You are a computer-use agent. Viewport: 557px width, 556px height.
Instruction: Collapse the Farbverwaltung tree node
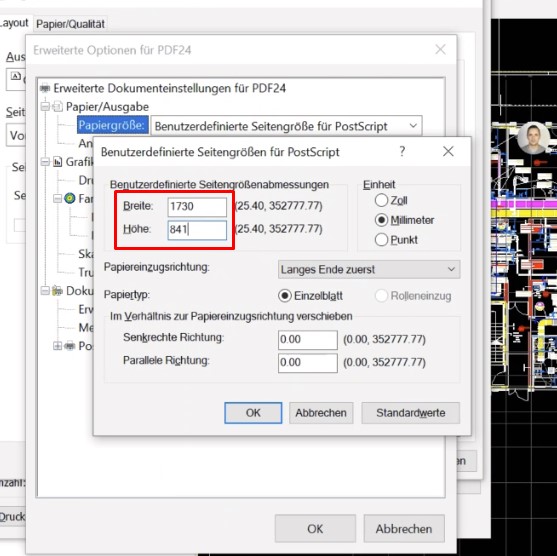click(x=58, y=198)
